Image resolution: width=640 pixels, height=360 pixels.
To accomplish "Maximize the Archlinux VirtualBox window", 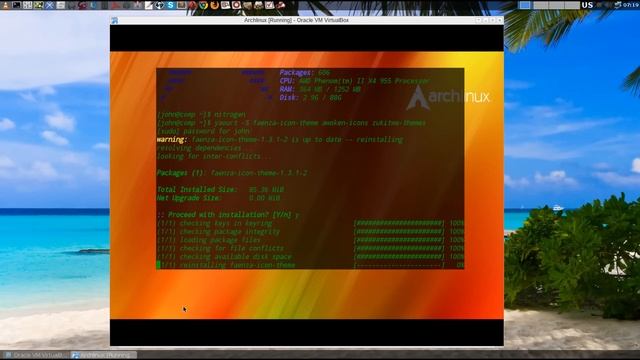I will 493,20.
